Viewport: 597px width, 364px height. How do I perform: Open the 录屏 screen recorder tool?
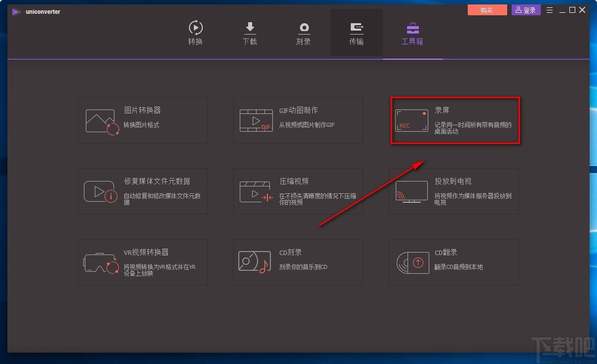point(454,120)
